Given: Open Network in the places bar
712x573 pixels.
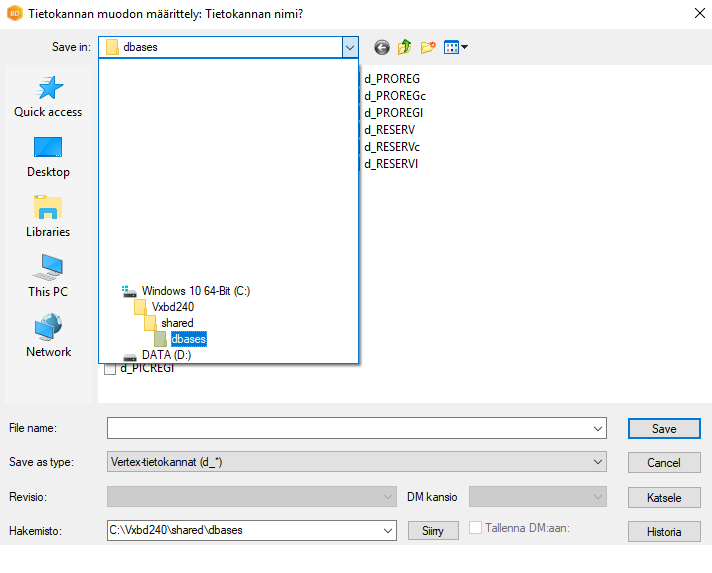Looking at the screenshot, I should [x=48, y=337].
